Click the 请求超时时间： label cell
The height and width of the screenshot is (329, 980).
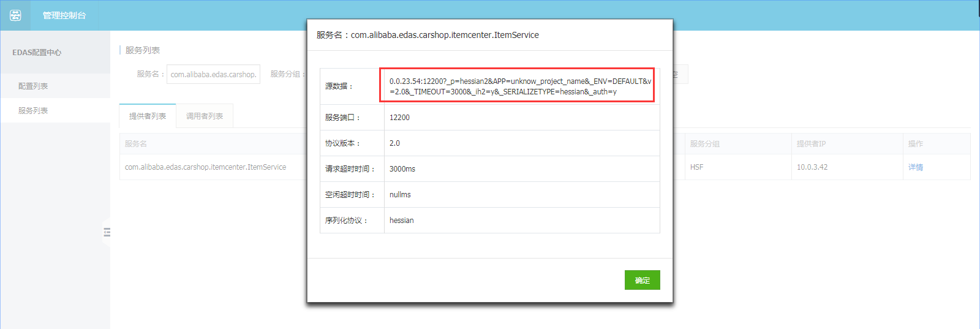(352, 169)
